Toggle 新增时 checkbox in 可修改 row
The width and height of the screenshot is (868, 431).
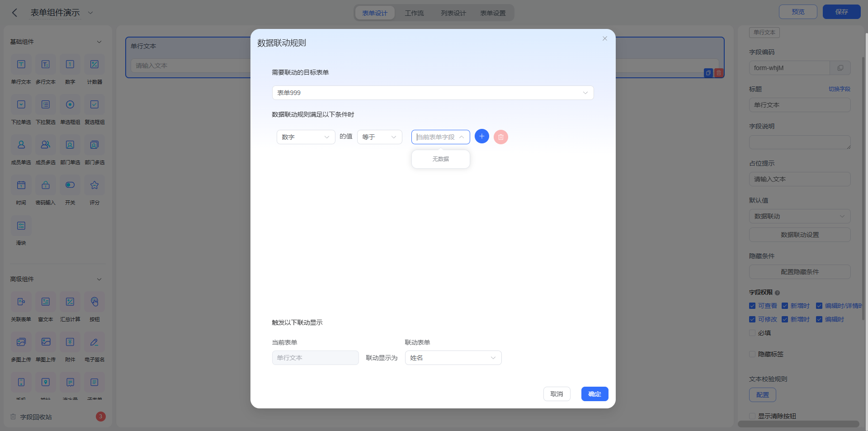coord(785,319)
